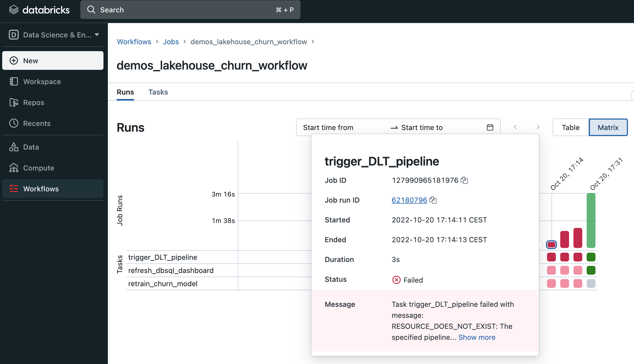Click the Databricks logo in header
The width and height of the screenshot is (634, 364).
point(39,10)
